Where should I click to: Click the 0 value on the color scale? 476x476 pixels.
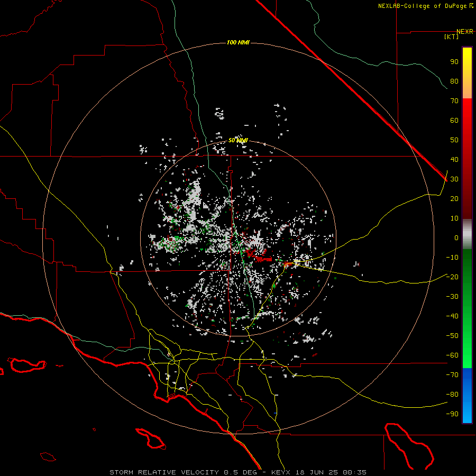click(456, 238)
